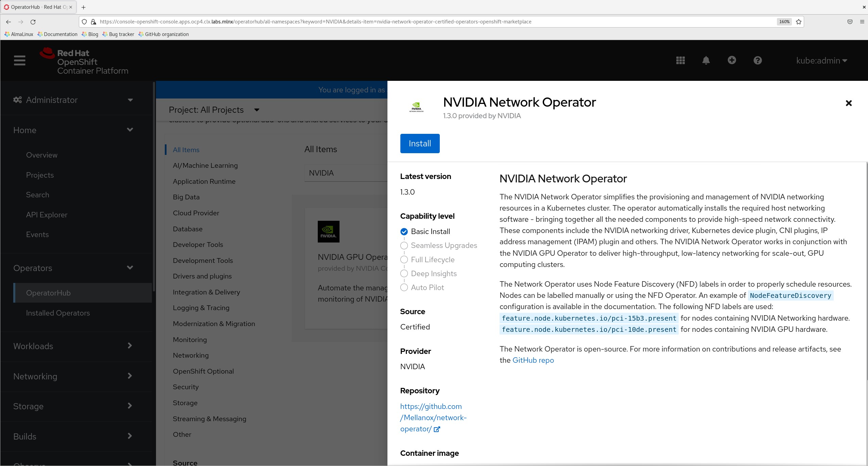Click the blue Install button
868x466 pixels.
coord(420,144)
